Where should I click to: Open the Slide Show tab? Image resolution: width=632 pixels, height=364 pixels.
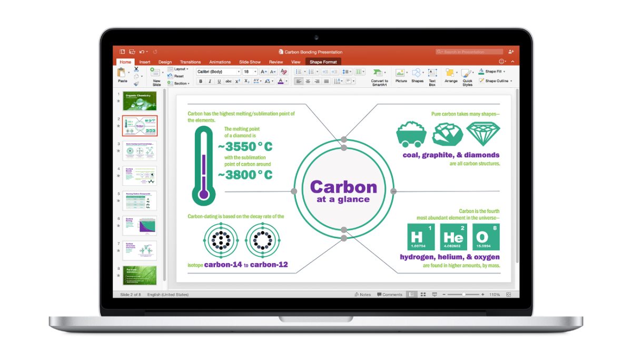(x=250, y=62)
